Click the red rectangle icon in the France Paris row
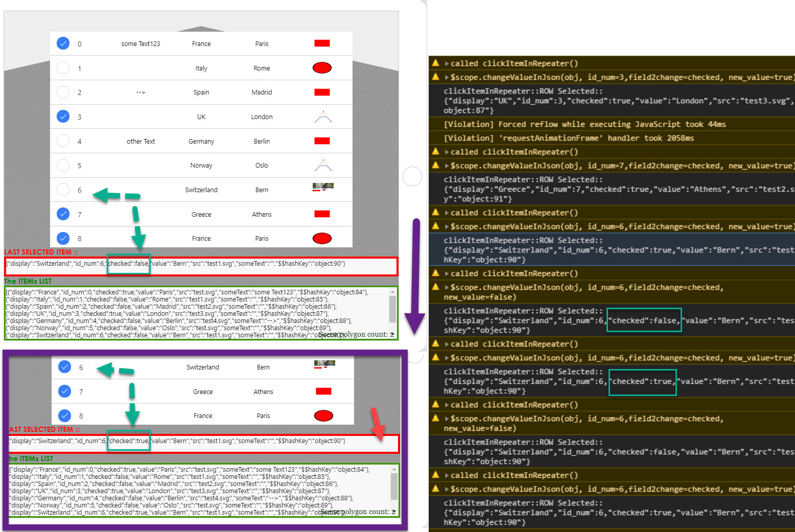The width and height of the screenshot is (795, 532). click(322, 43)
